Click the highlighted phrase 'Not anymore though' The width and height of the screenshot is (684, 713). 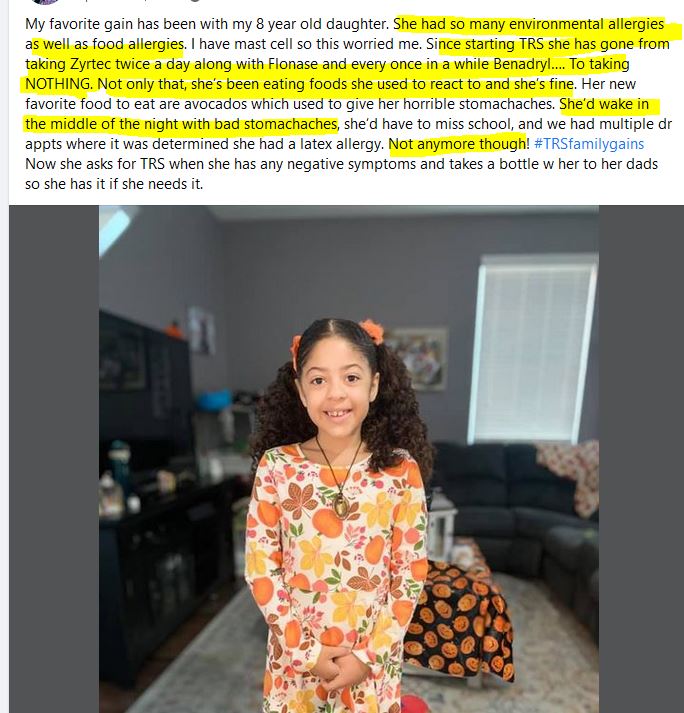tap(457, 144)
